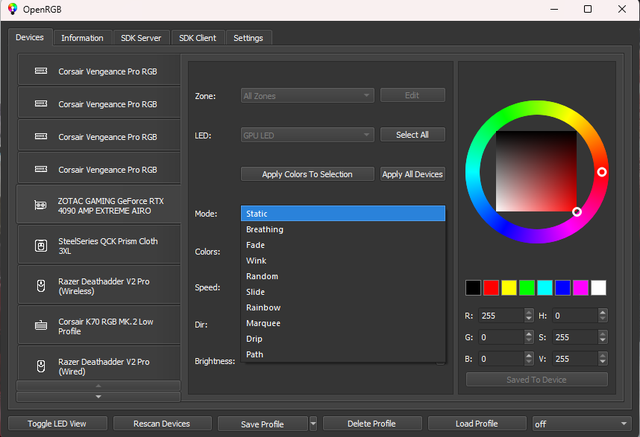Screen dimensions: 640x437
Task: Pick the red color swatch
Action: 491,288
